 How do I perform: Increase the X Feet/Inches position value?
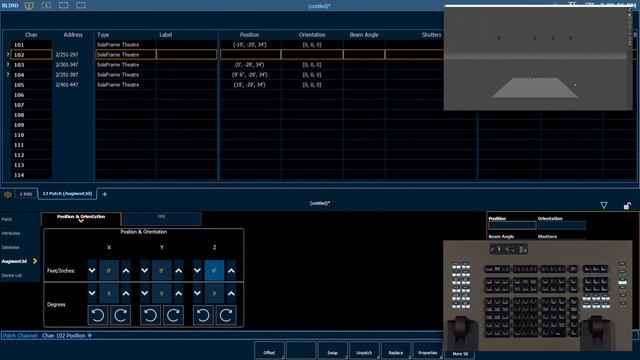[x=126, y=270]
